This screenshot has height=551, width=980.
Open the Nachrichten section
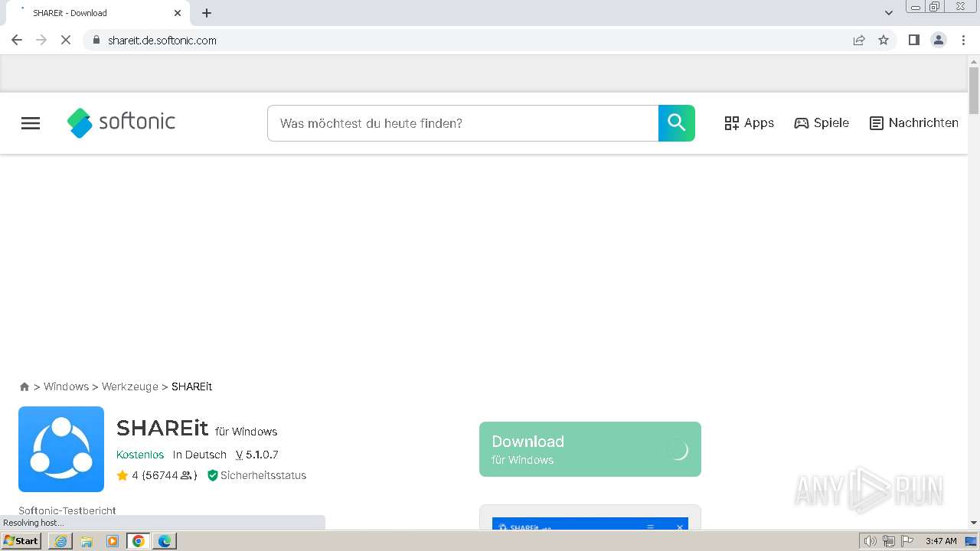913,123
